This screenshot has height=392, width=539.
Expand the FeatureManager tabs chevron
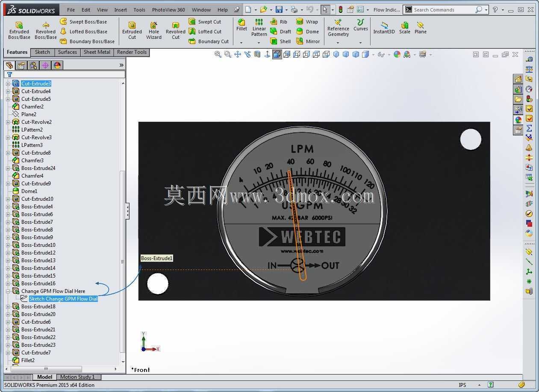coord(121,65)
